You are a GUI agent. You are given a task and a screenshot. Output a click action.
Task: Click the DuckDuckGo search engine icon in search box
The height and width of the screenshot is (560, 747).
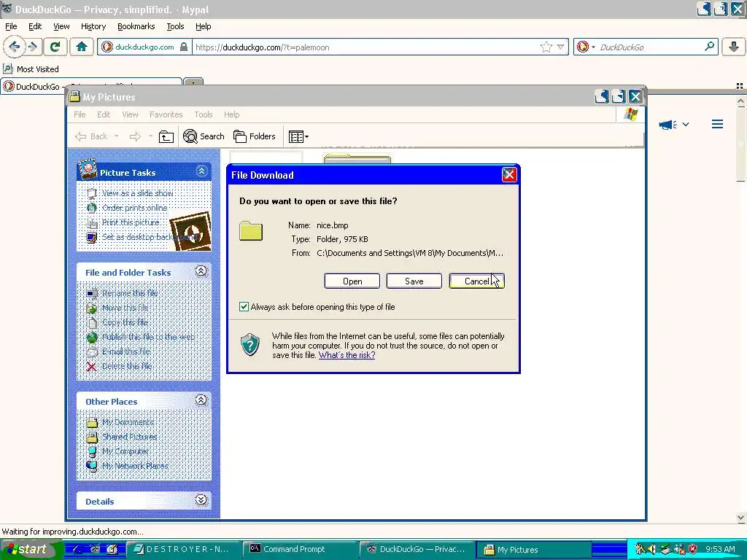[x=582, y=47]
